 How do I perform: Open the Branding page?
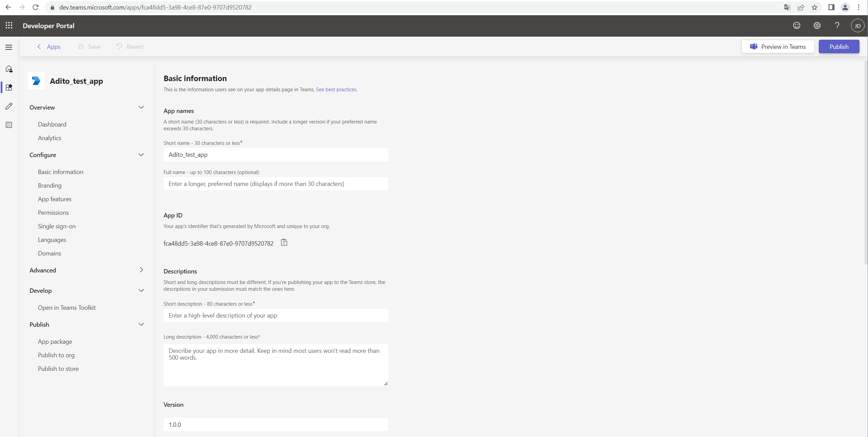pos(50,185)
